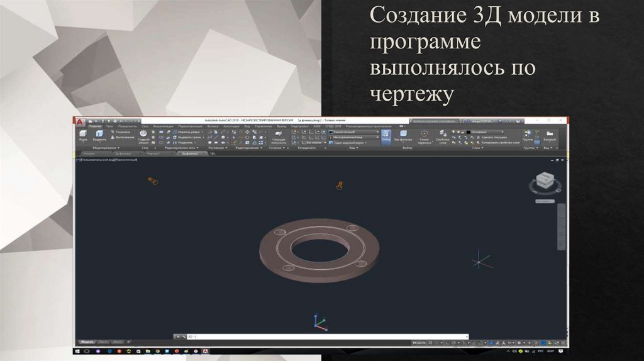Toggle grid display in status bar

tap(430, 343)
